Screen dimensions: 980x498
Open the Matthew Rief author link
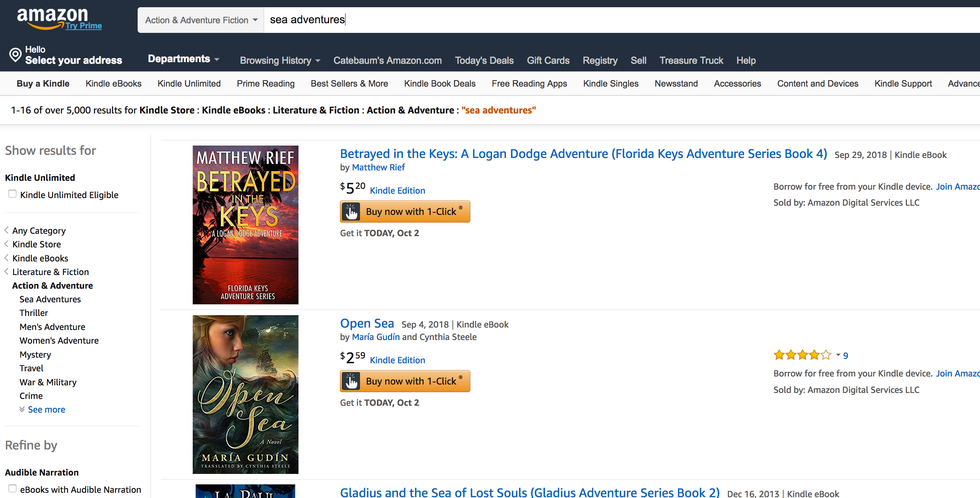(378, 167)
